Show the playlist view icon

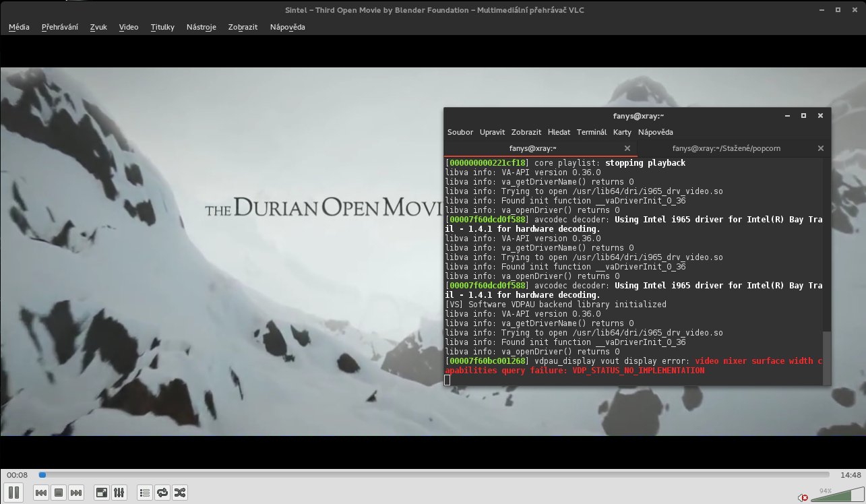coord(144,493)
